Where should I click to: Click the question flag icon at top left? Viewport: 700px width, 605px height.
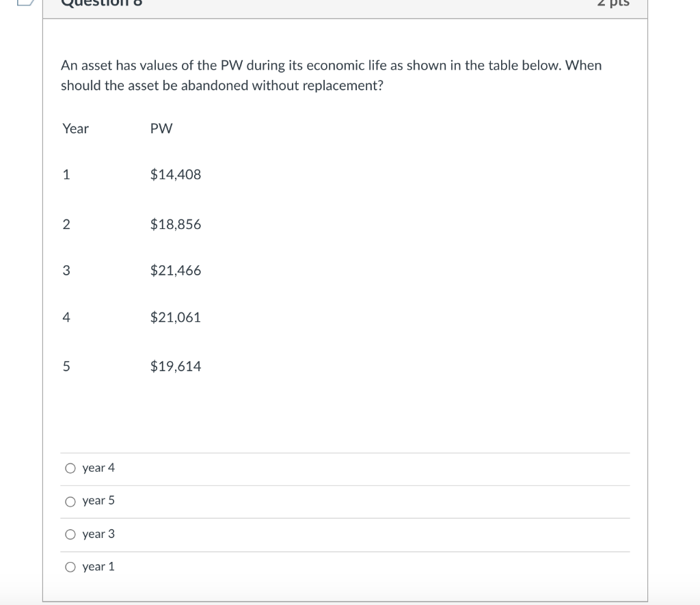pyautogui.click(x=25, y=2)
